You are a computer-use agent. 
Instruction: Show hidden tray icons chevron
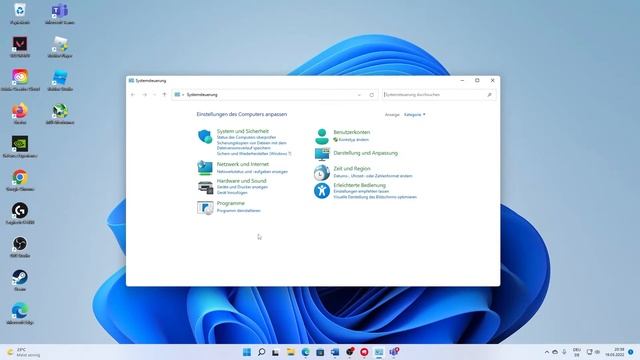coord(547,352)
